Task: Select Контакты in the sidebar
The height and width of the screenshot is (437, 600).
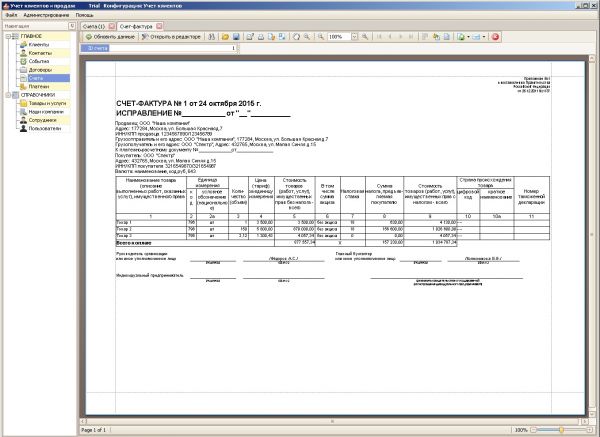Action: point(40,53)
